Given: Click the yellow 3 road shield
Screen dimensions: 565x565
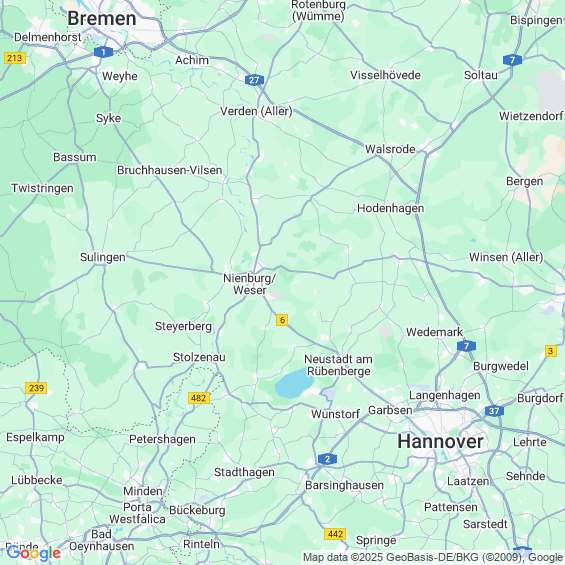Looking at the screenshot, I should 551,351.
